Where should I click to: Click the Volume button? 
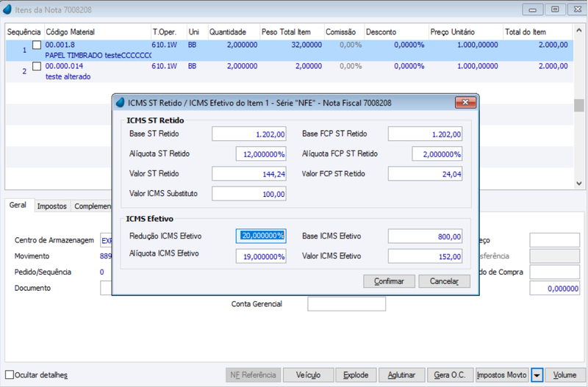[x=564, y=375]
